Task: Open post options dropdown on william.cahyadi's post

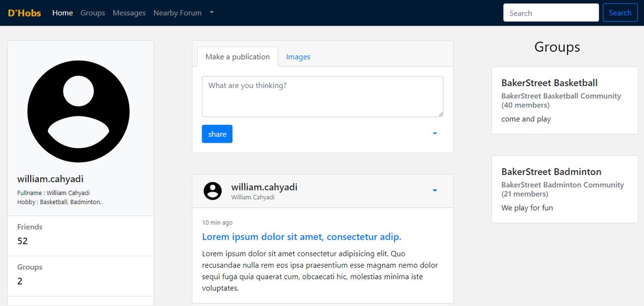Action: pos(435,190)
